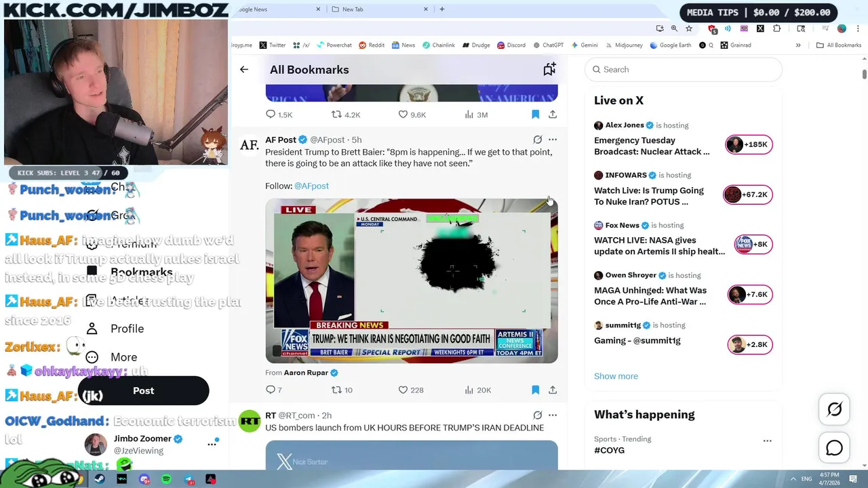Click the @AFpost follow link

point(311,186)
